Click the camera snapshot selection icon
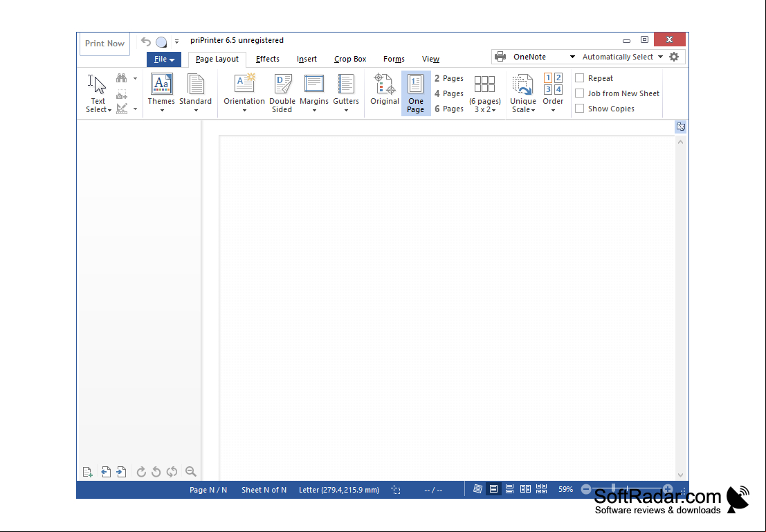This screenshot has width=766, height=532. pyautogui.click(x=121, y=94)
